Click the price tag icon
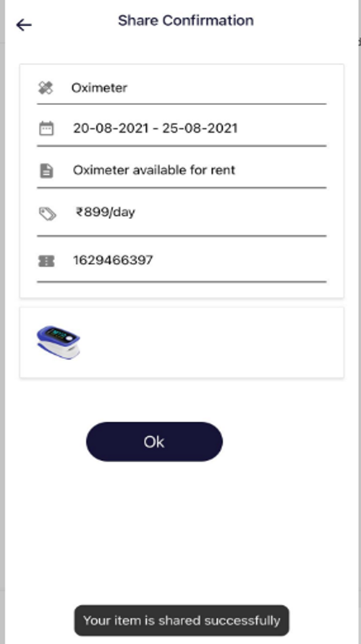Screen dimensions: 361x644 47,213
